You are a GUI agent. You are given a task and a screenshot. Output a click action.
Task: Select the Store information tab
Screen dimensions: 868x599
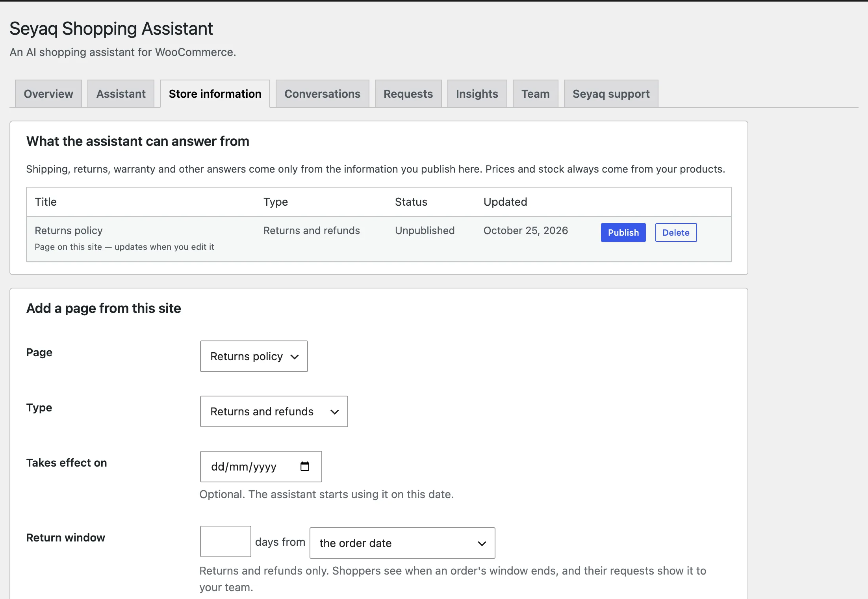click(x=215, y=94)
